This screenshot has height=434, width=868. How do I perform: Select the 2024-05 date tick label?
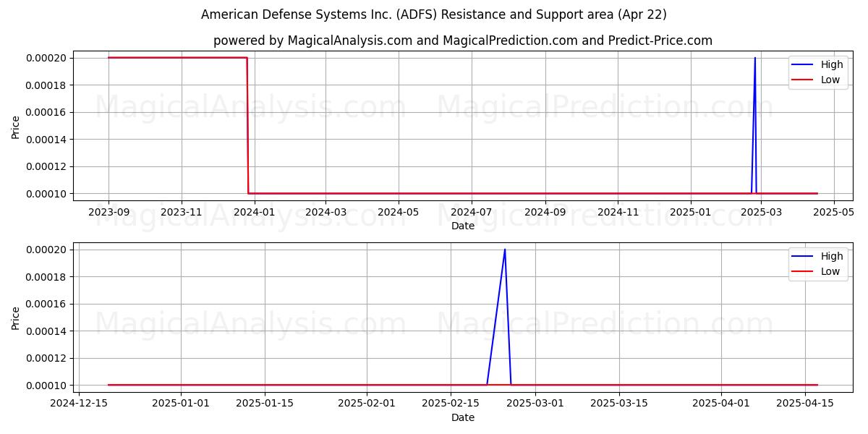(x=398, y=213)
